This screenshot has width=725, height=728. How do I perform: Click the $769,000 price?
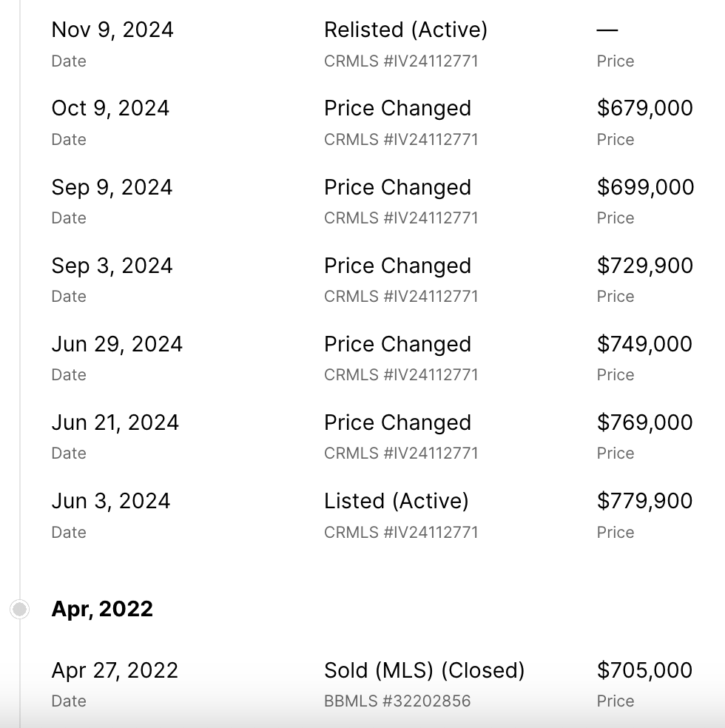coord(644,422)
